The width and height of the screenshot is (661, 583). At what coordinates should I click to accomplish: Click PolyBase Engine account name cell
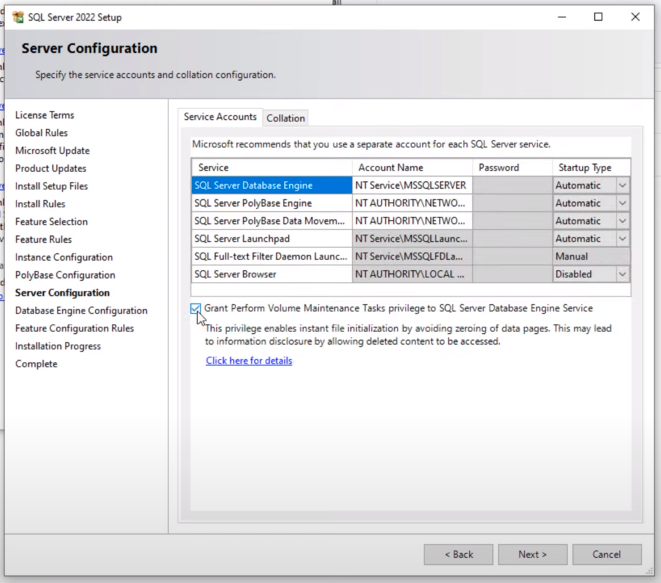point(412,203)
